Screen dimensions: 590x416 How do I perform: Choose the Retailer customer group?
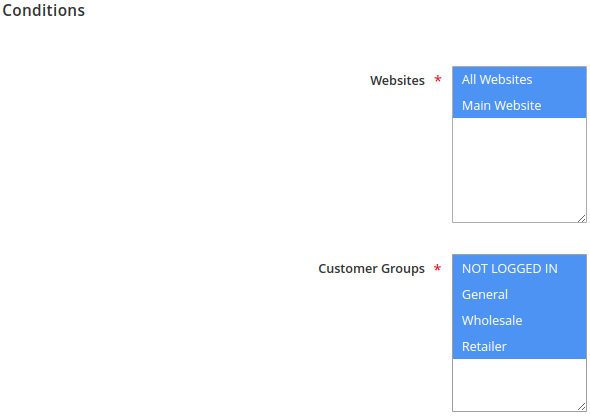coord(519,346)
